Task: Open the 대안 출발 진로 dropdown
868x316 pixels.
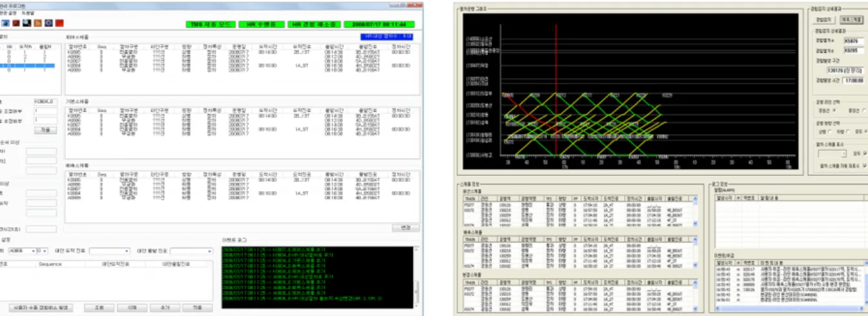Action: (x=191, y=250)
